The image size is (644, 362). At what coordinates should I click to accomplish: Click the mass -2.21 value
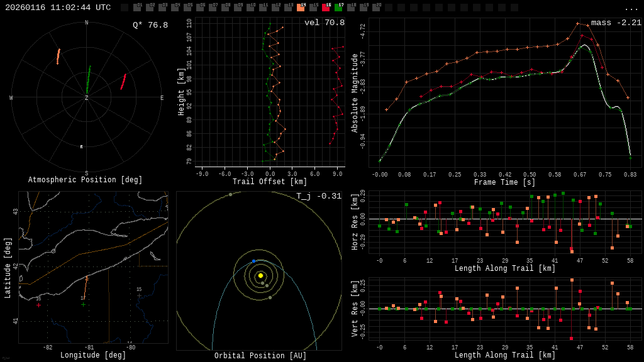pyautogui.click(x=616, y=23)
